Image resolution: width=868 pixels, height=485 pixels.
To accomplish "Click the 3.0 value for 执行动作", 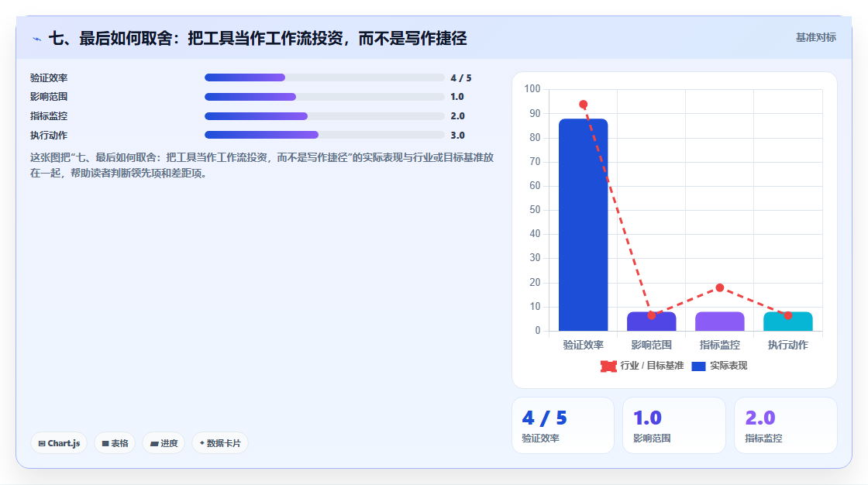I will (457, 136).
